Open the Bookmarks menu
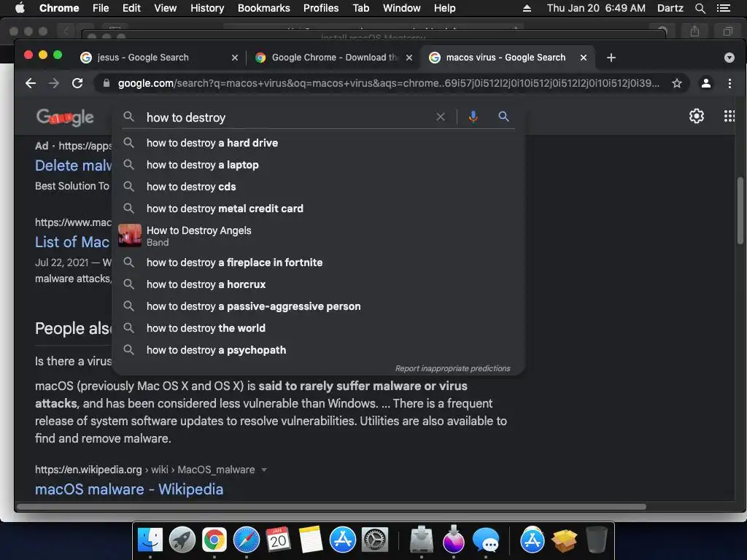Screen dimensions: 747x560 (x=263, y=8)
